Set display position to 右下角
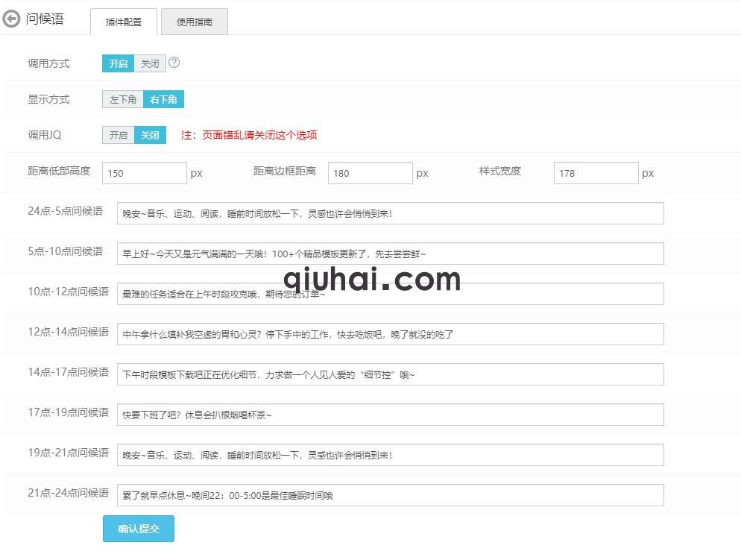The width and height of the screenshot is (741, 560). pyautogui.click(x=163, y=99)
